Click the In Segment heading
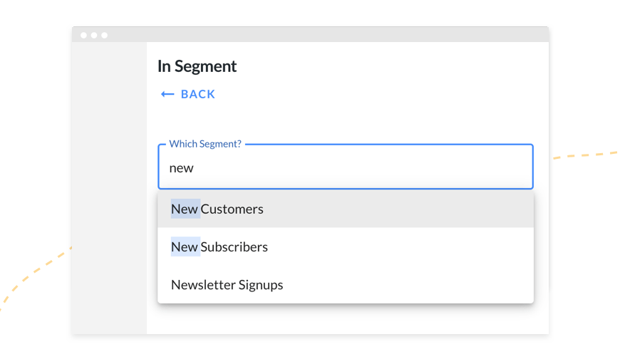The height and width of the screenshot is (364, 620). pyautogui.click(x=197, y=66)
